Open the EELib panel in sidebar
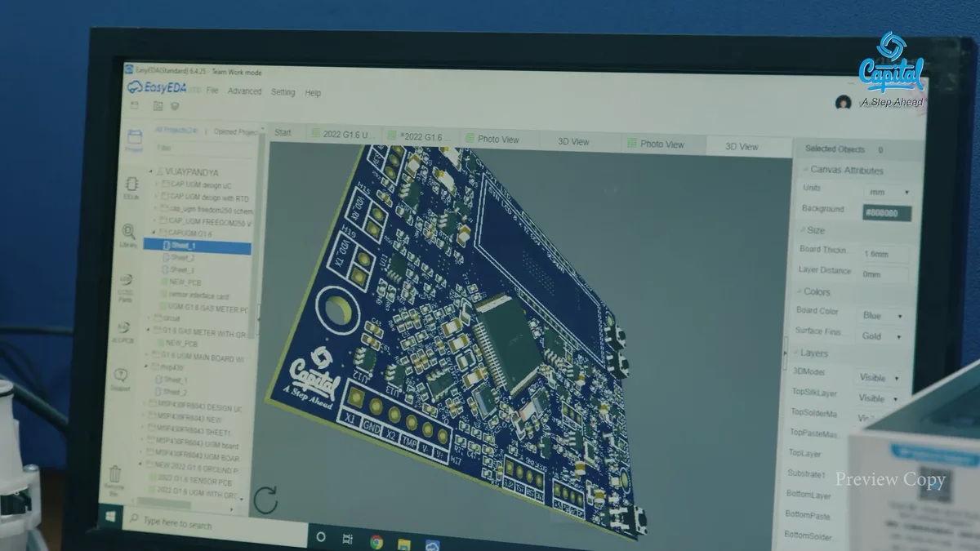 coord(131,188)
